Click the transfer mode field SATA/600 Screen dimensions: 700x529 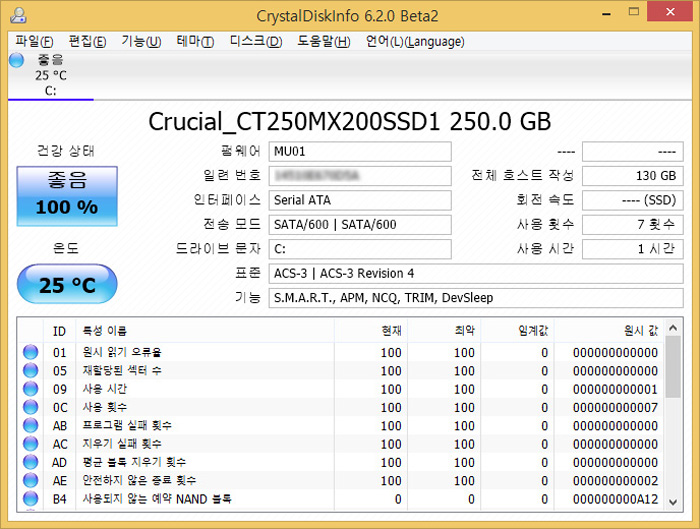click(x=360, y=224)
